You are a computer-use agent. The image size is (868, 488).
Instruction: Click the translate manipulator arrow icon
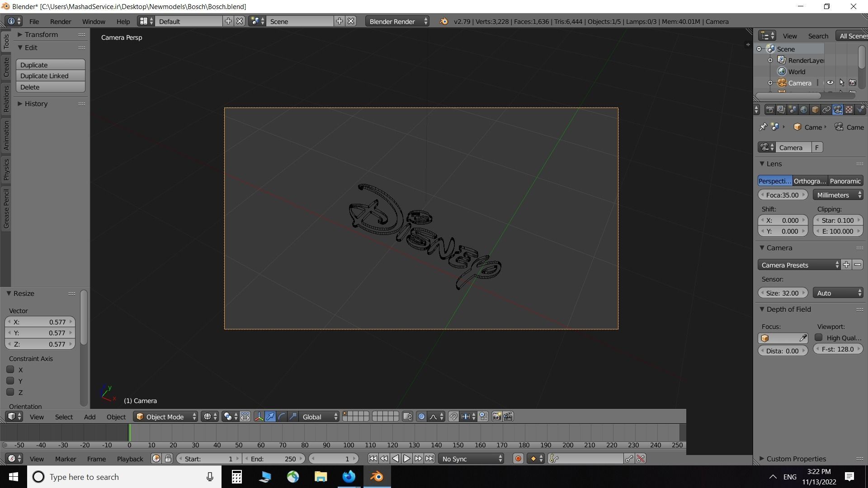(x=270, y=417)
